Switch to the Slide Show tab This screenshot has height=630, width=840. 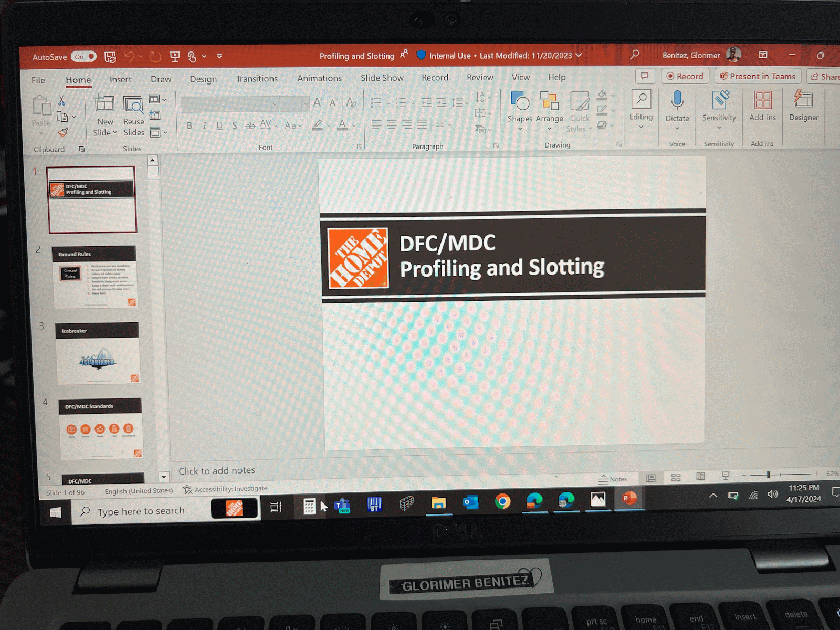382,78
